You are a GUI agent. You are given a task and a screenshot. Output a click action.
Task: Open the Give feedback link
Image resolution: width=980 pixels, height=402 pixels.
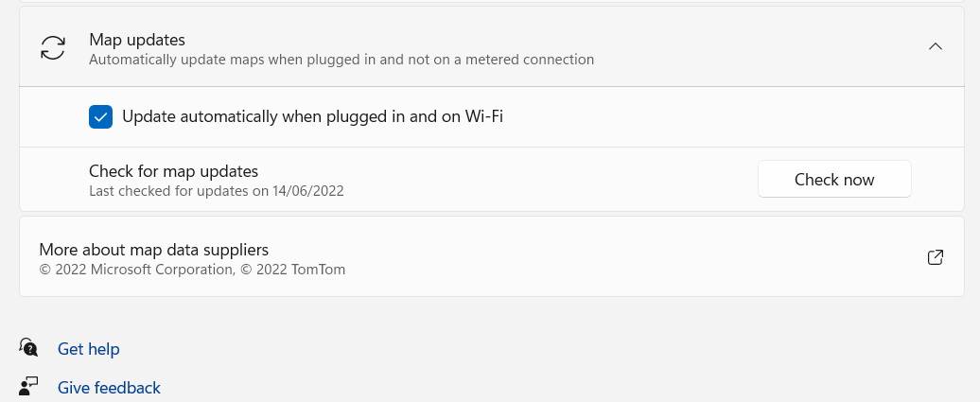pos(109,388)
